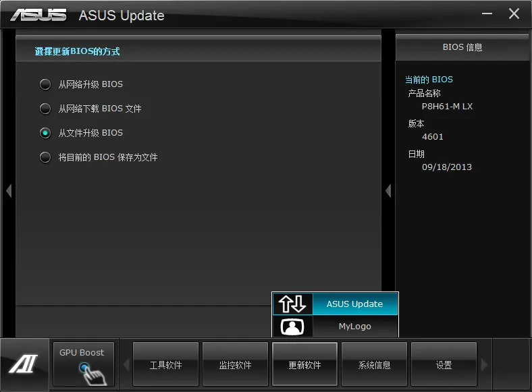Viewport: 532px width, 392px height.
Task: Click the MyLogo person icon
Action: [x=292, y=327]
